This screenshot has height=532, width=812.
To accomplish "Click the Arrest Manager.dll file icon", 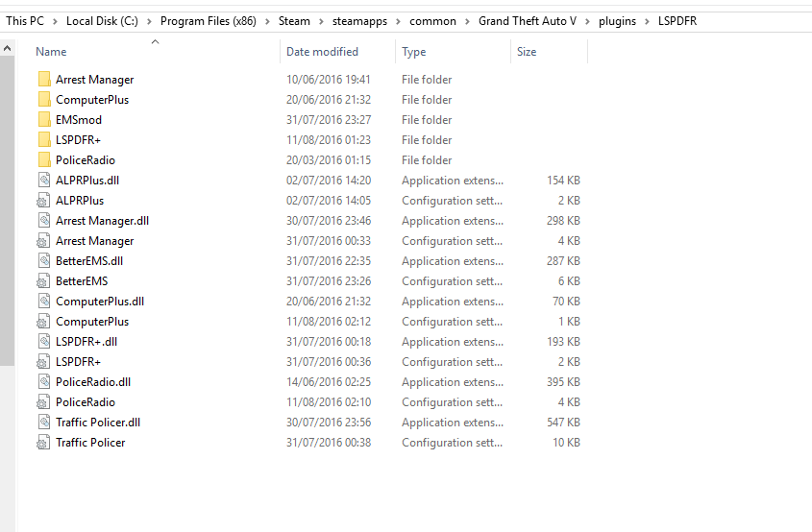I will point(44,221).
